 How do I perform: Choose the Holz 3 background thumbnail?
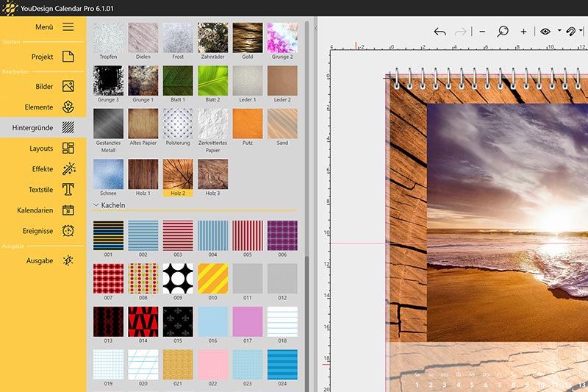[213, 174]
